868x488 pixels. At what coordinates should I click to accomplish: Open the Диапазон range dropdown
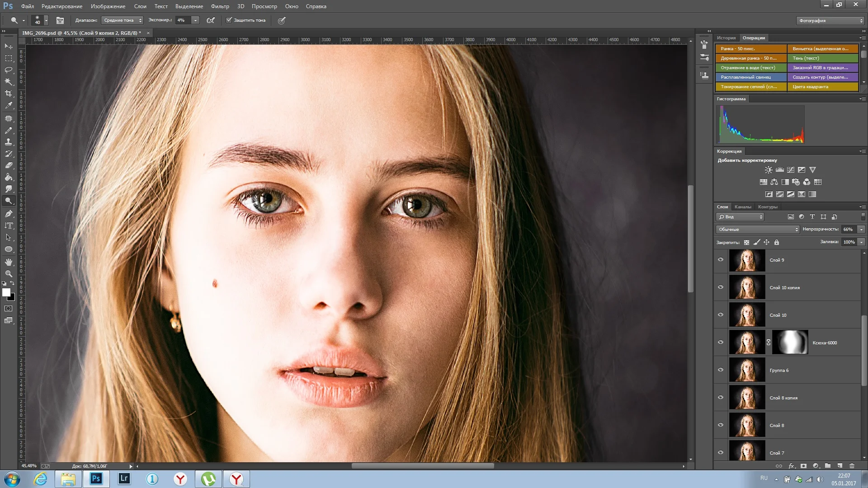click(122, 20)
